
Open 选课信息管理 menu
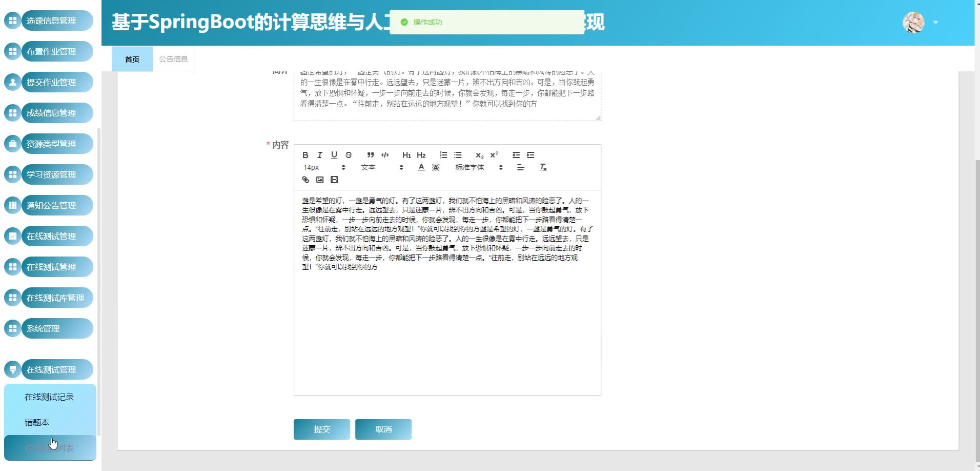[57, 21]
